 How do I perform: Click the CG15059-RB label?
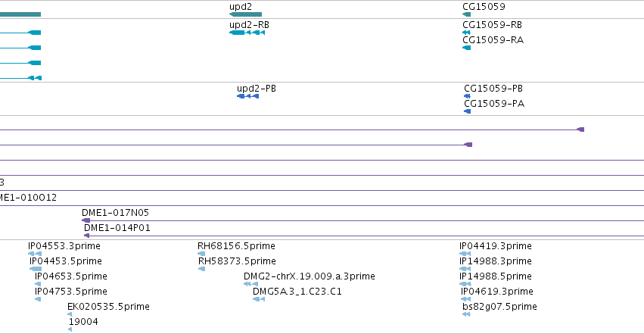tap(493, 25)
